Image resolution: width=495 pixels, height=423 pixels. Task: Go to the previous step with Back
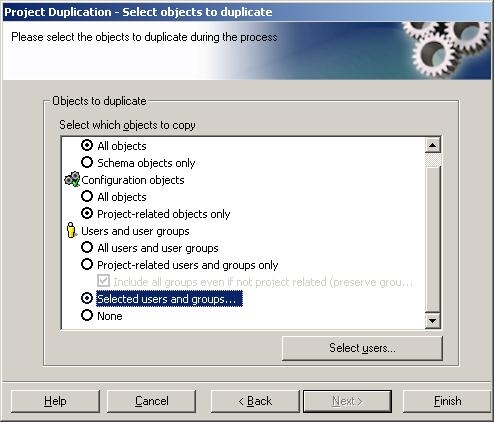tap(255, 401)
